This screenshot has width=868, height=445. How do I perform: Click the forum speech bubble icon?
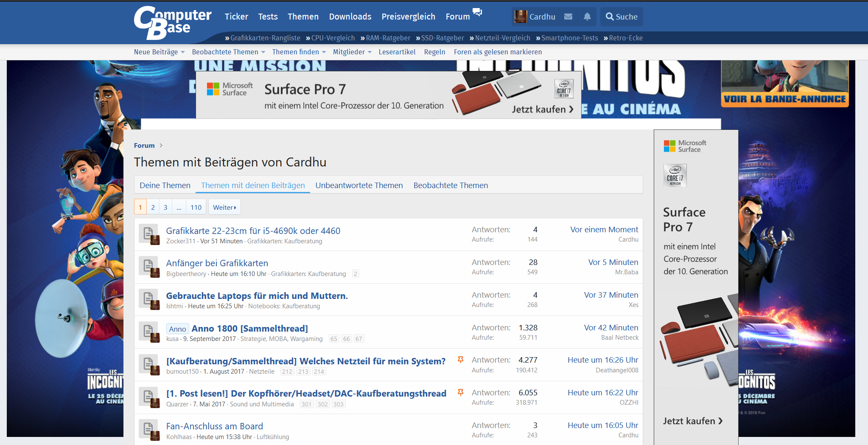tap(477, 12)
